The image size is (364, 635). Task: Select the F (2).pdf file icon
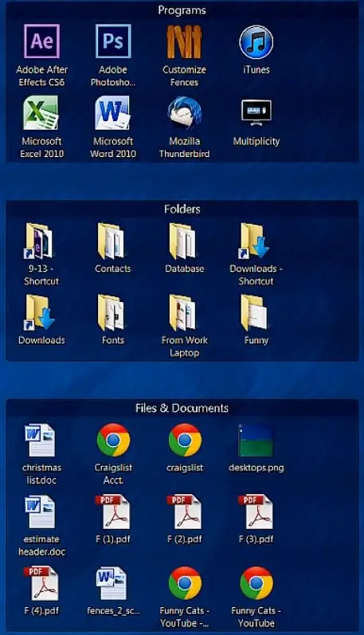coord(184,512)
